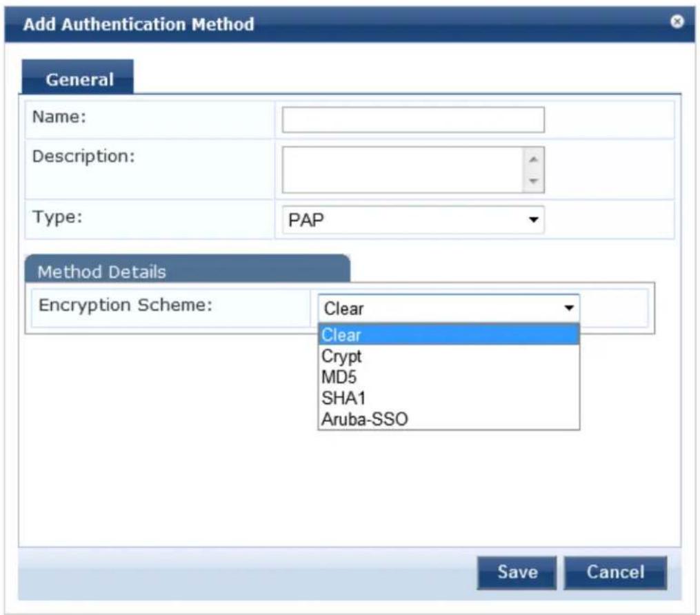The image size is (700, 615).
Task: Click into the Description text area
Action: tap(402, 170)
